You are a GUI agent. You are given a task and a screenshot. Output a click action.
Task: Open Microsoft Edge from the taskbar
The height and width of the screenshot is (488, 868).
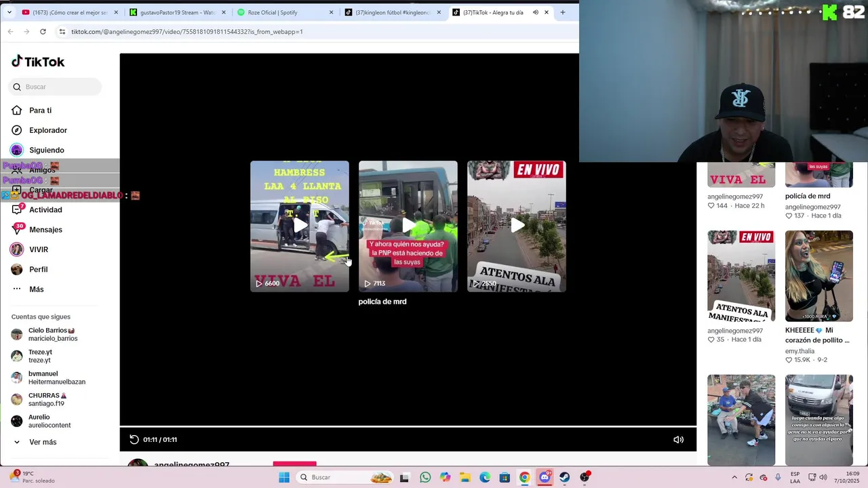(485, 477)
